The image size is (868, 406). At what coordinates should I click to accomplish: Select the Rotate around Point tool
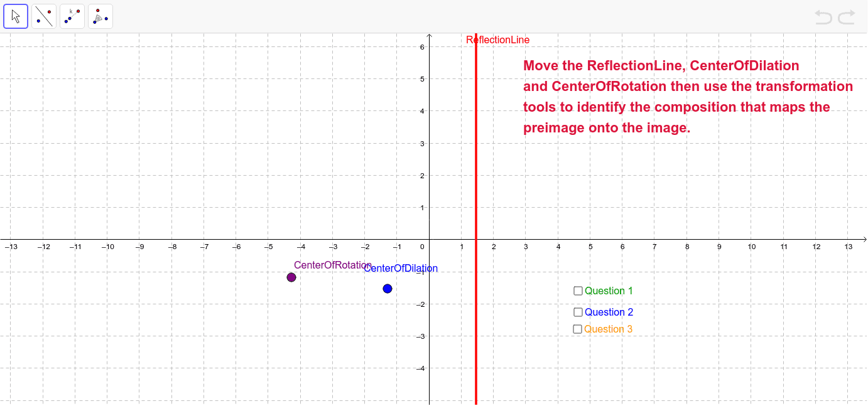tap(100, 16)
